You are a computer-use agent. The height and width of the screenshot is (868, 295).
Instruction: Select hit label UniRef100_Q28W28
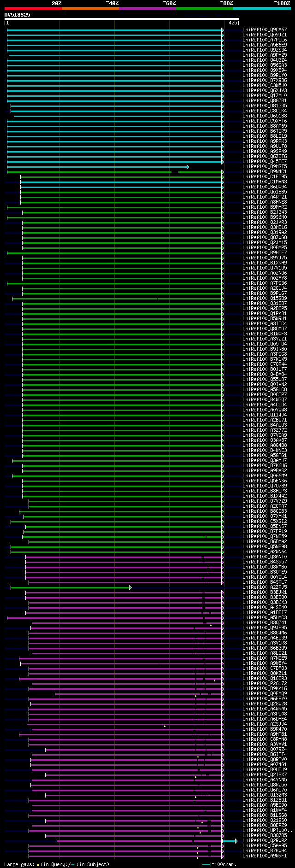pos(265,704)
